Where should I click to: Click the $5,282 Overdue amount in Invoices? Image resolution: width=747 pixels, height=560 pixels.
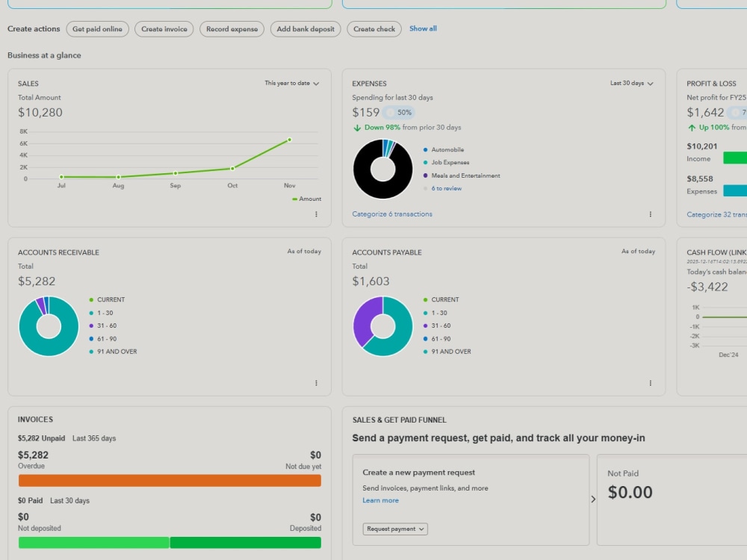tap(33, 455)
